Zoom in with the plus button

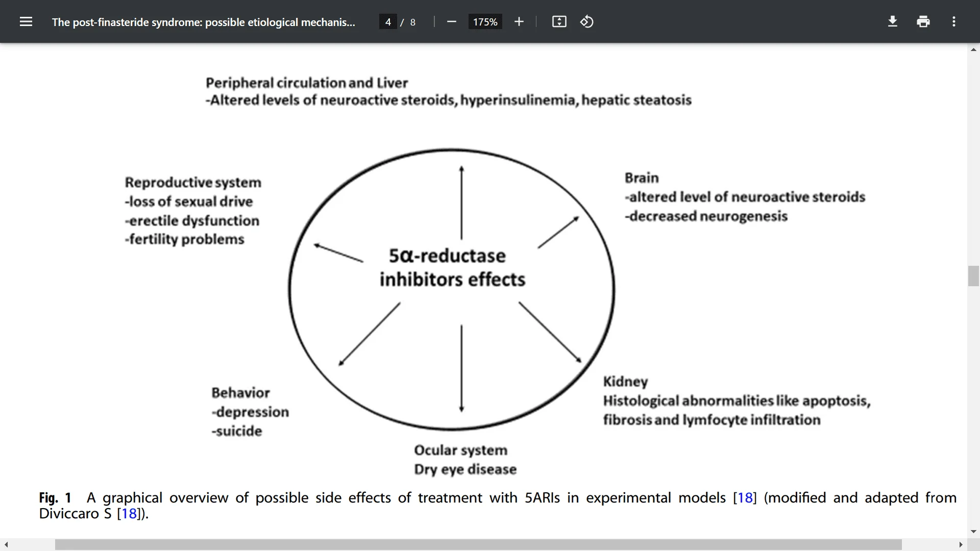519,21
